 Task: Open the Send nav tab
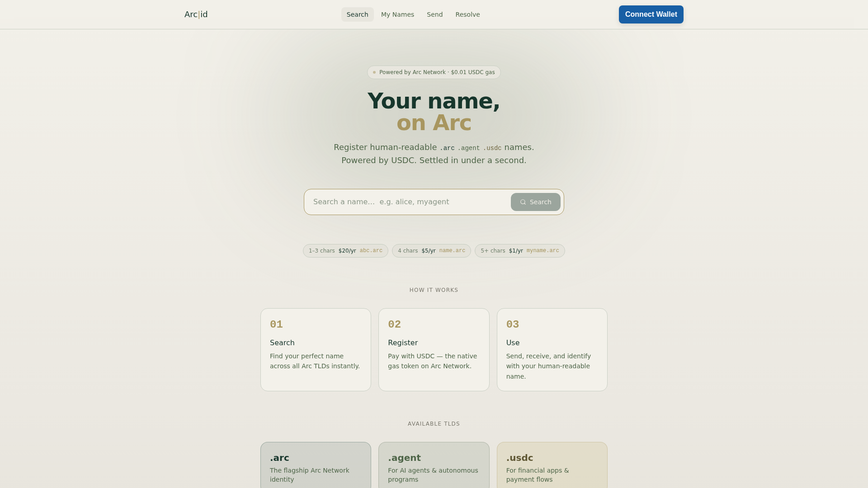(x=434, y=14)
